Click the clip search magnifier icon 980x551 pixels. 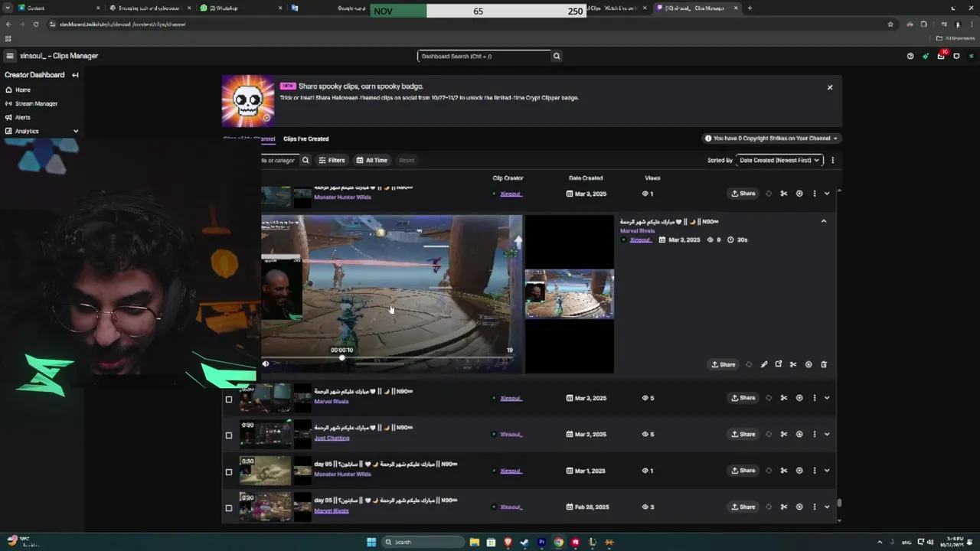click(x=305, y=160)
